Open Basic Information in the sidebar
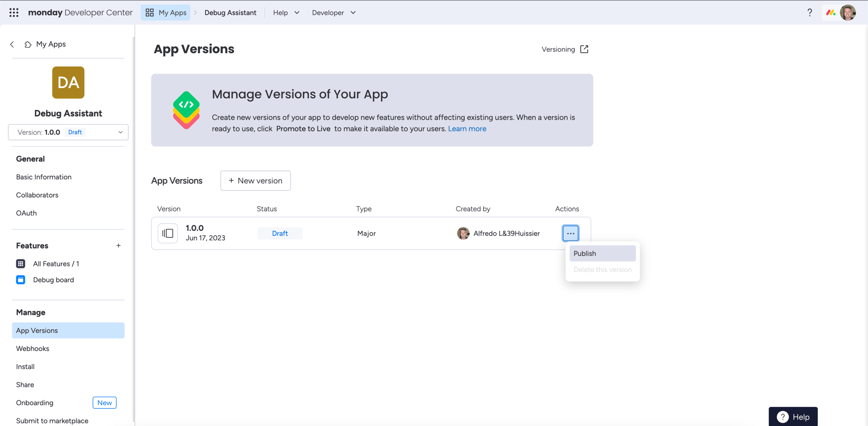868x426 pixels. pyautogui.click(x=44, y=177)
